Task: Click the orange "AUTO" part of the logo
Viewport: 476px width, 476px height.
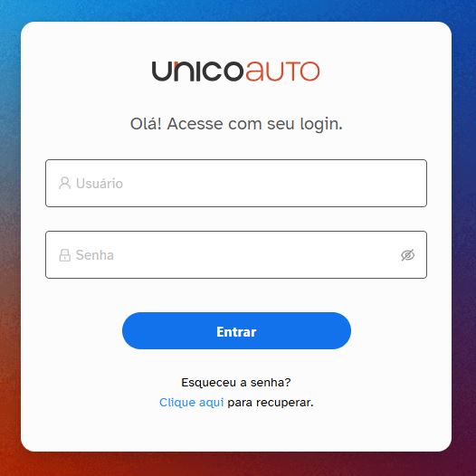Action: [282, 71]
